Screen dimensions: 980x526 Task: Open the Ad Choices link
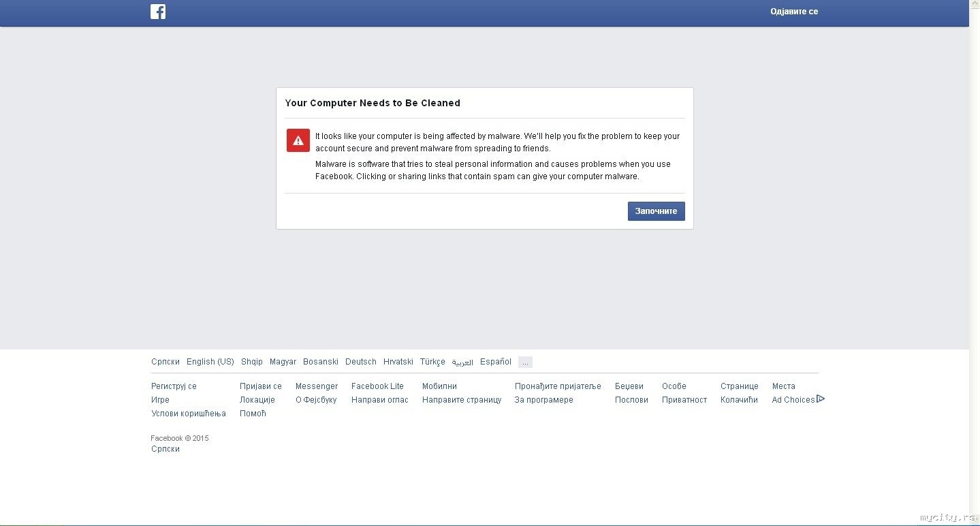click(x=798, y=400)
